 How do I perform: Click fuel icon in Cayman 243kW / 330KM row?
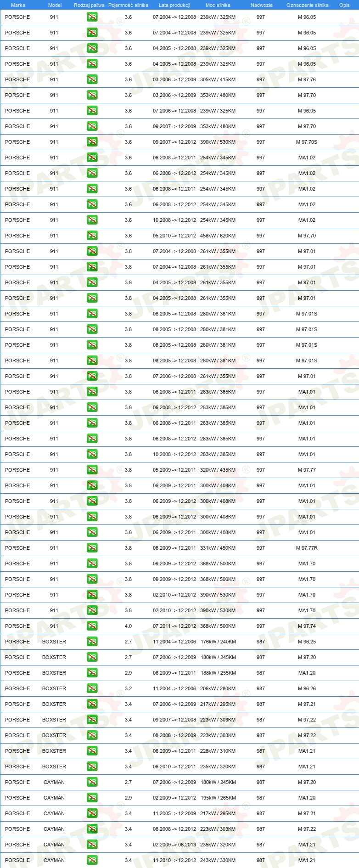click(x=92, y=860)
